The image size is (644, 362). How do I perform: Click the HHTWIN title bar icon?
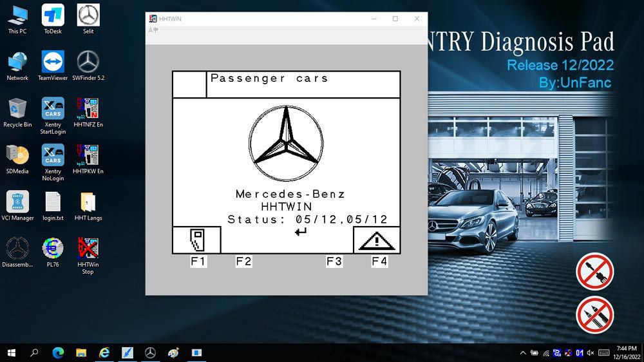[153, 19]
